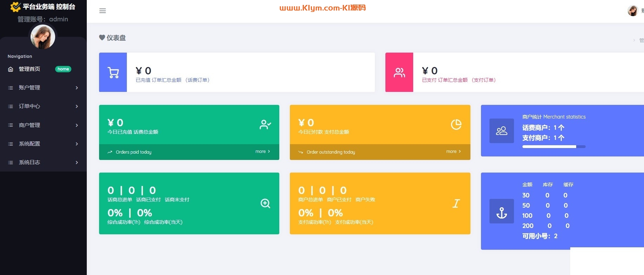Click the magnifier zoom-in icon

(x=265, y=203)
